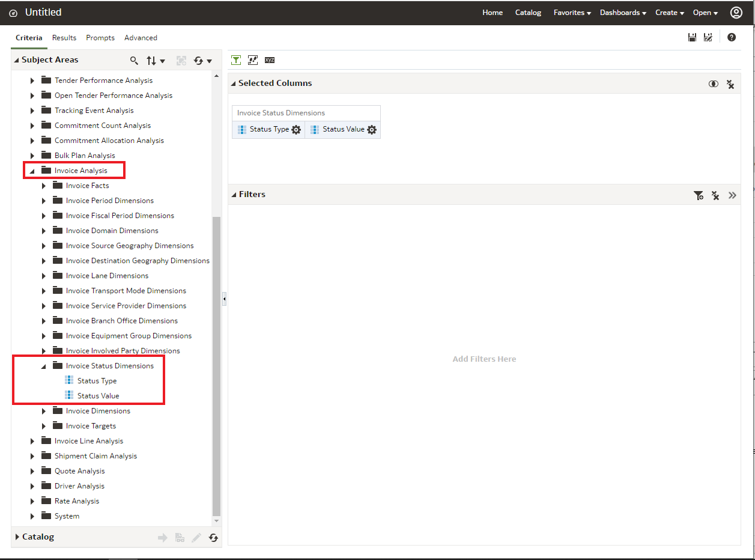
Task: Click the Catalog pane open folder icon
Action: [x=180, y=538]
